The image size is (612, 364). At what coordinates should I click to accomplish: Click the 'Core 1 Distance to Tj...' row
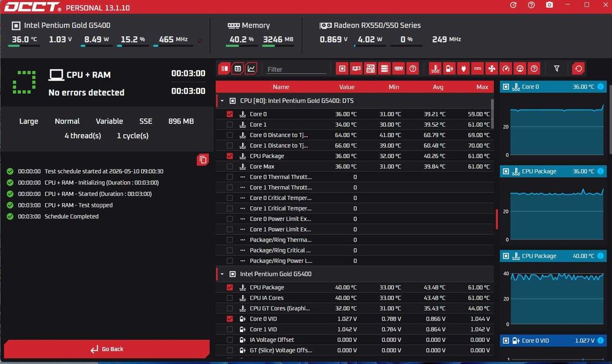pyautogui.click(x=354, y=145)
